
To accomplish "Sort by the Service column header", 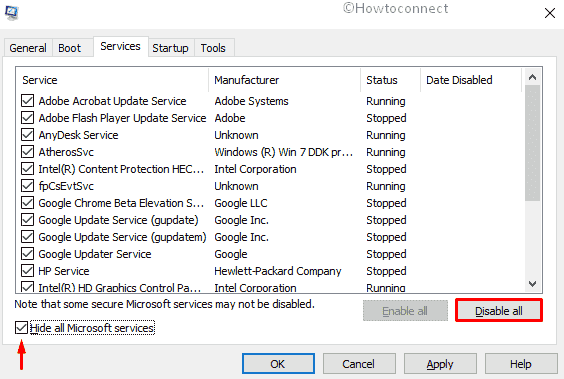I will tap(112, 80).
